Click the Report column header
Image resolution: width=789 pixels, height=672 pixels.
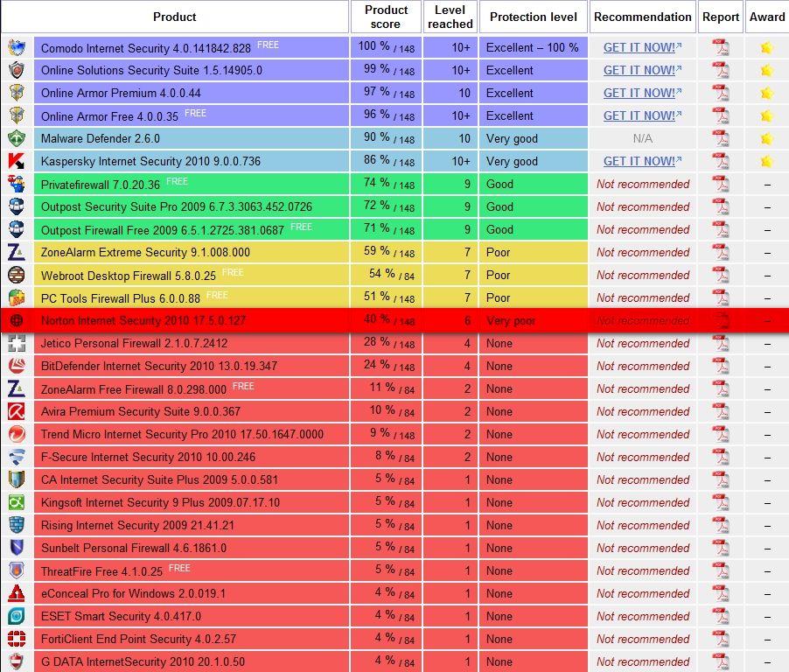pos(721,17)
